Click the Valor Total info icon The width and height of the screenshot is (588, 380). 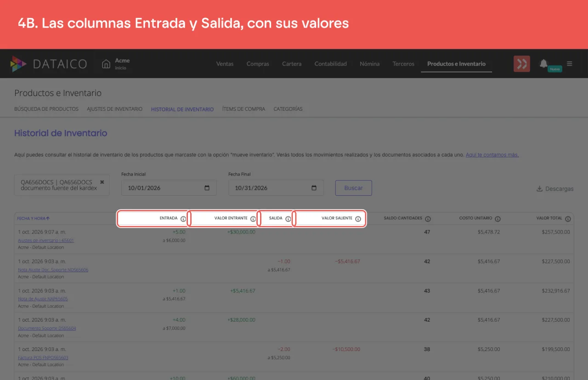[567, 219]
